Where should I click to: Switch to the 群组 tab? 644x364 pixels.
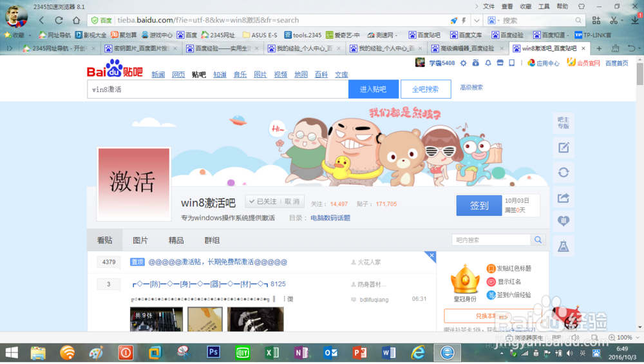pyautogui.click(x=212, y=240)
